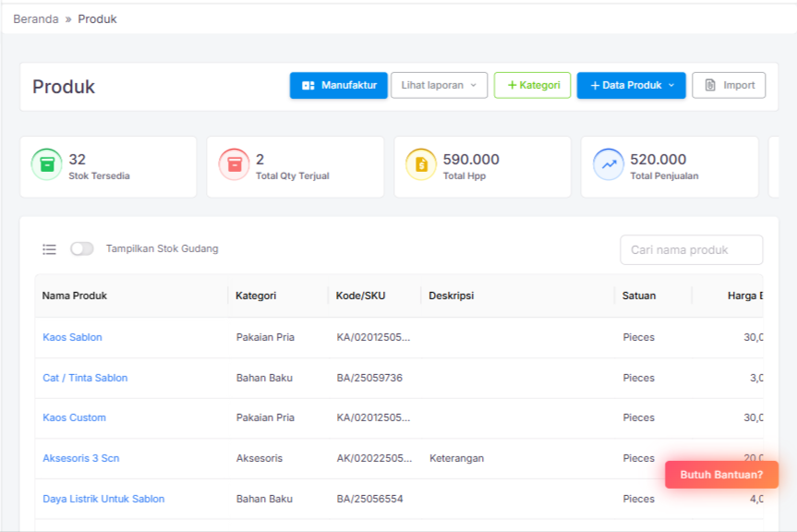Select the Kaos Custom product link

(x=74, y=417)
